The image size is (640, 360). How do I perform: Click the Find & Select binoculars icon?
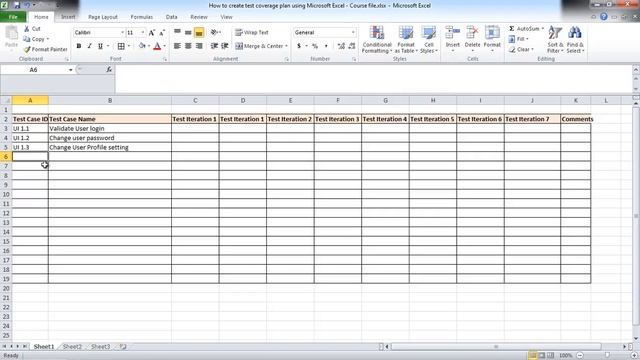click(x=575, y=33)
